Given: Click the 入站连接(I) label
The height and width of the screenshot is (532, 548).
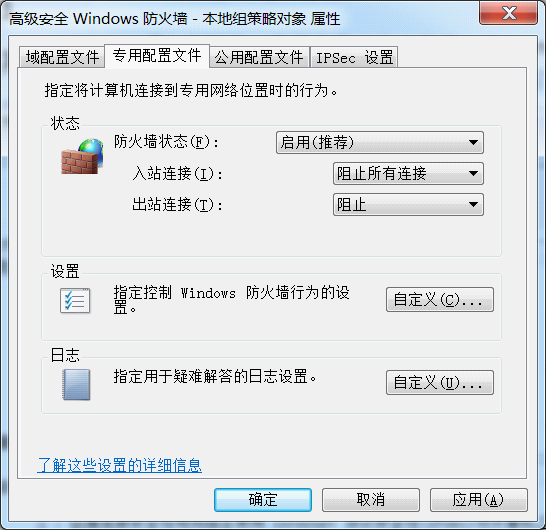Looking at the screenshot, I should 178,173.
